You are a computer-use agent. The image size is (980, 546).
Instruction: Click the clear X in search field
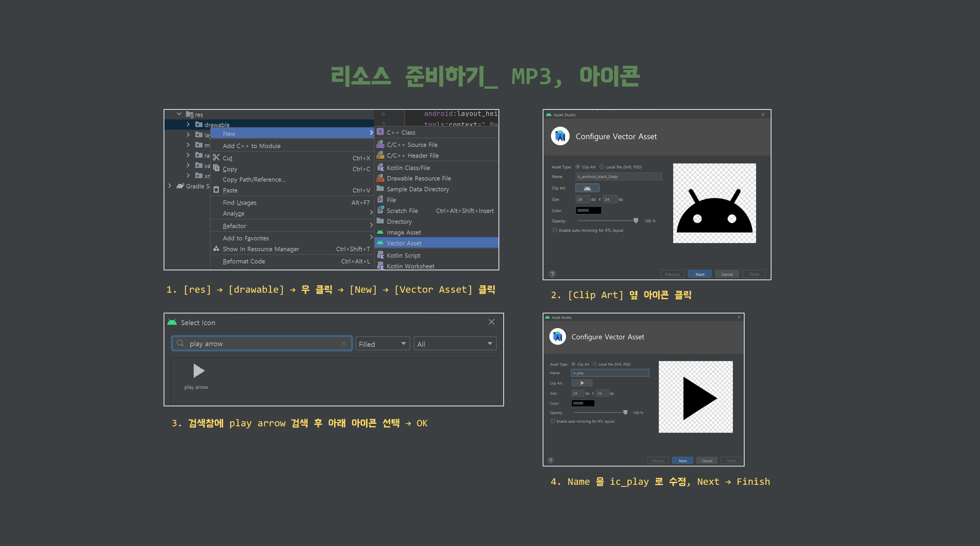click(x=344, y=343)
